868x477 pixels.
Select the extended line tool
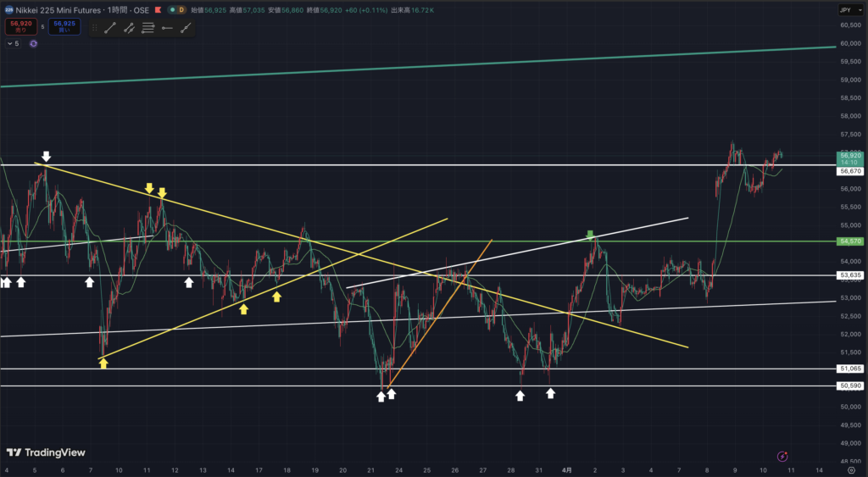[129, 28]
